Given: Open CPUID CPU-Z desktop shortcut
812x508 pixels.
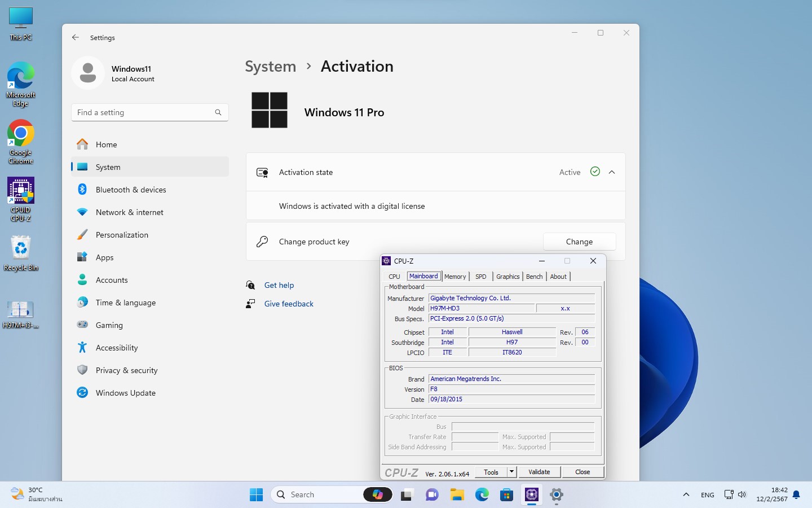Looking at the screenshot, I should click(x=21, y=199).
